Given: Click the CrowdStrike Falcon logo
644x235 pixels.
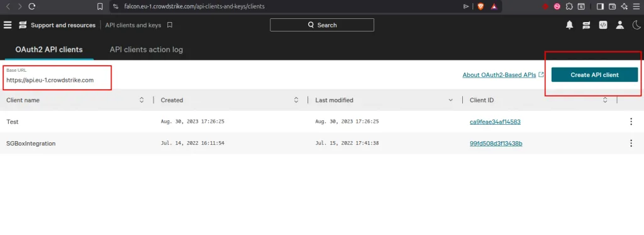Looking at the screenshot, I should point(23,25).
